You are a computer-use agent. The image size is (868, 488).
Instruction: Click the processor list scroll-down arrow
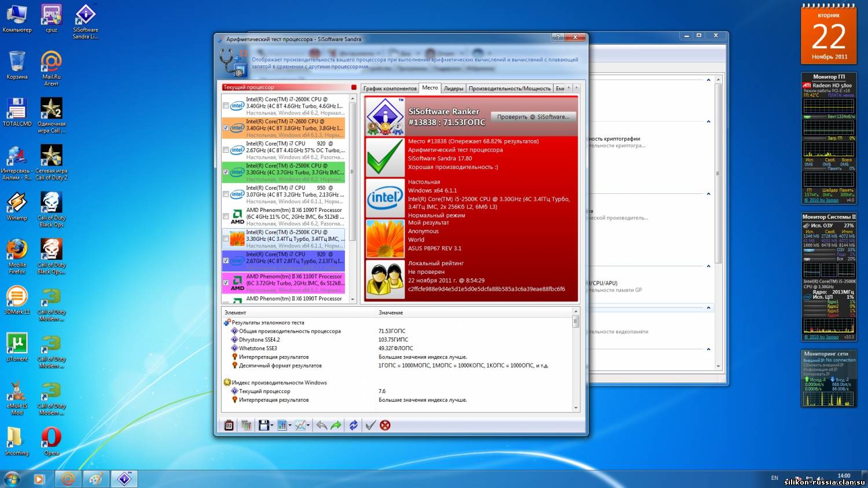point(353,299)
